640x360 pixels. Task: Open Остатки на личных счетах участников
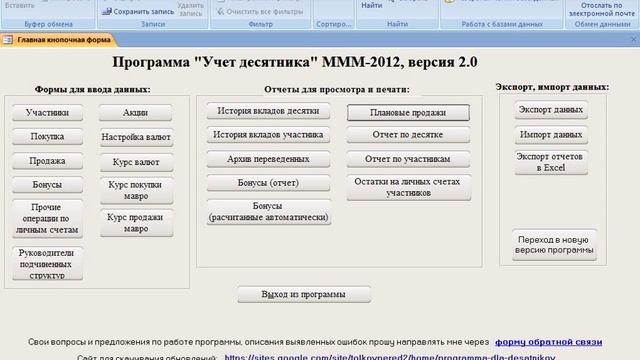pyautogui.click(x=409, y=187)
